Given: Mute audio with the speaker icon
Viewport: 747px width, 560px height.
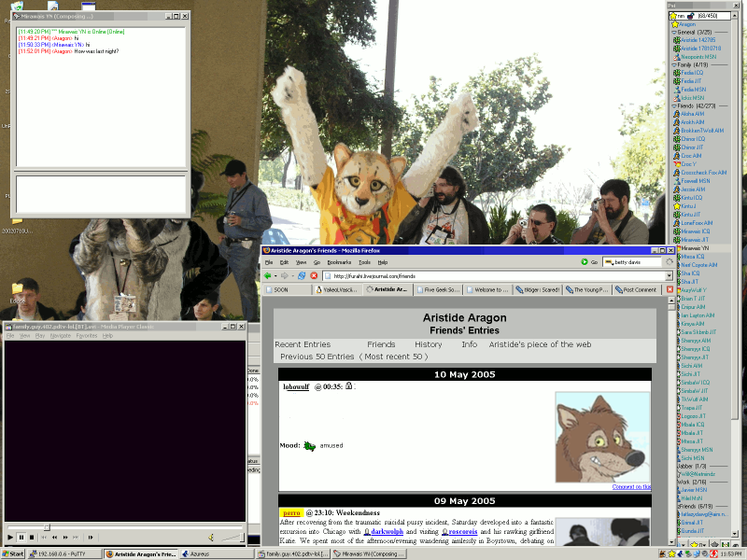Looking at the screenshot, I should click(211, 538).
